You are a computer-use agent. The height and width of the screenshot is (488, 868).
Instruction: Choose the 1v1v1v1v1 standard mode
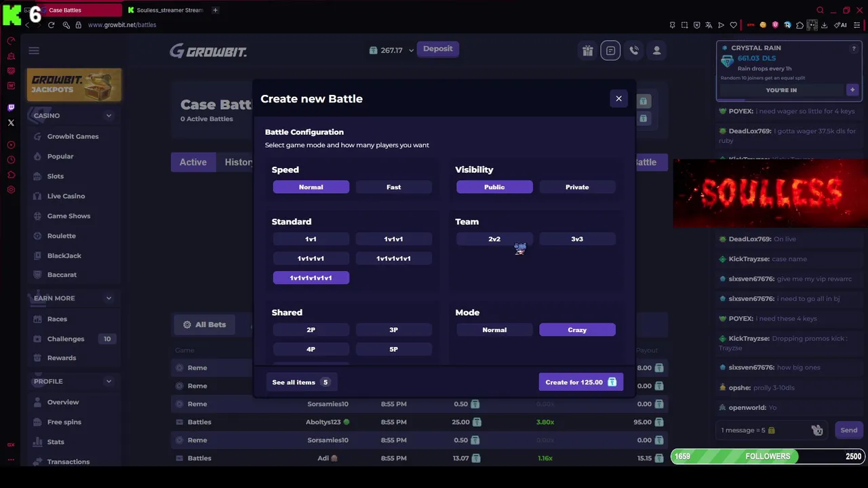coord(394,258)
